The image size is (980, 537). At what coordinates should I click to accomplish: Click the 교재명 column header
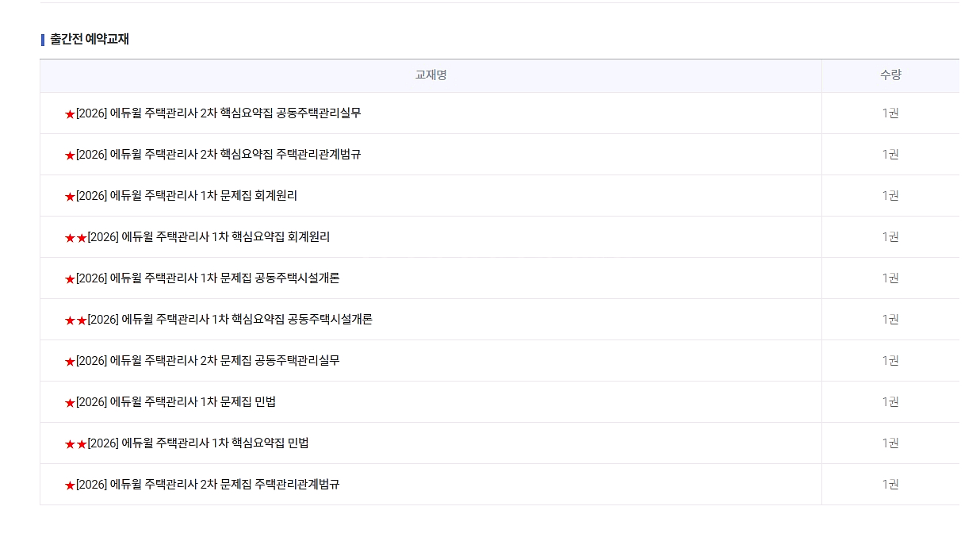tap(431, 75)
